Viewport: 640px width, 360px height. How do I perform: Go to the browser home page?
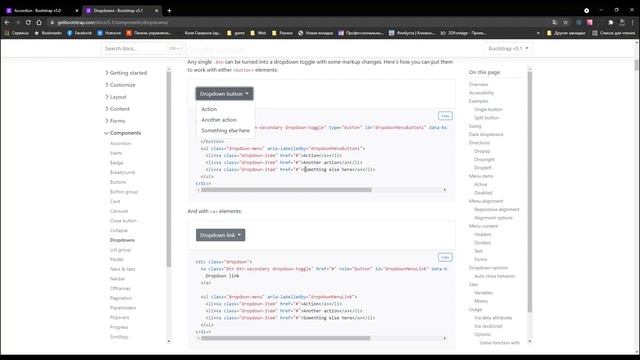click(x=39, y=22)
